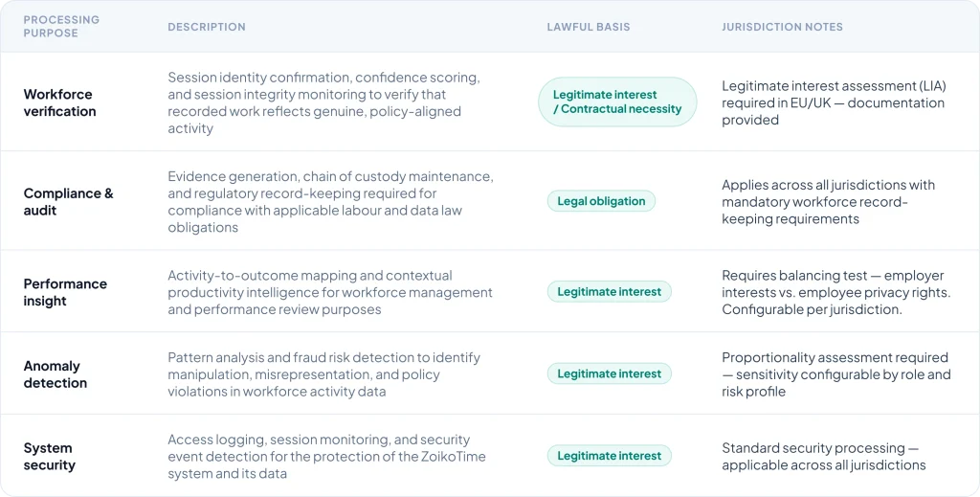The width and height of the screenshot is (980, 497).
Task: Click the Legitimate interest / Contractual necessity badge
Action: point(617,102)
